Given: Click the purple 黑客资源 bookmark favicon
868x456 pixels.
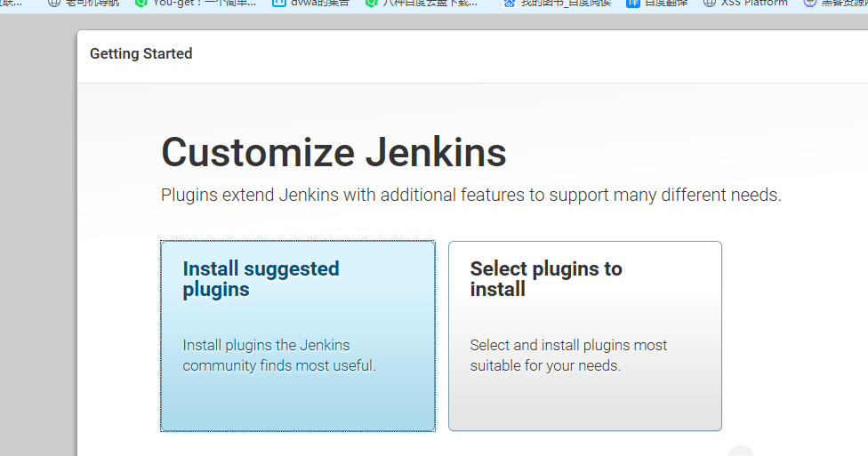Looking at the screenshot, I should click(809, 3).
